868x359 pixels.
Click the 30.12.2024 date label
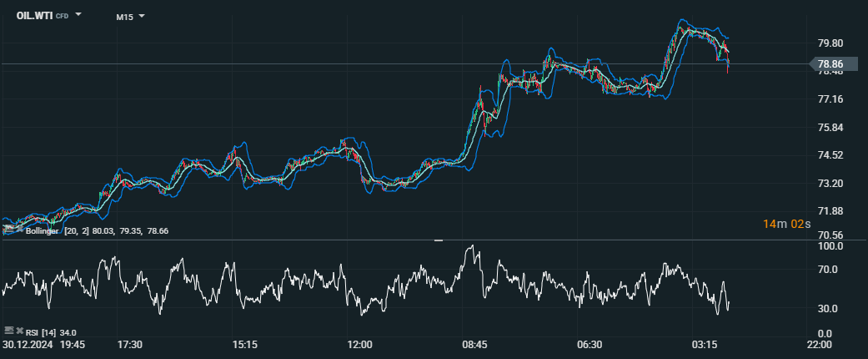pos(27,345)
